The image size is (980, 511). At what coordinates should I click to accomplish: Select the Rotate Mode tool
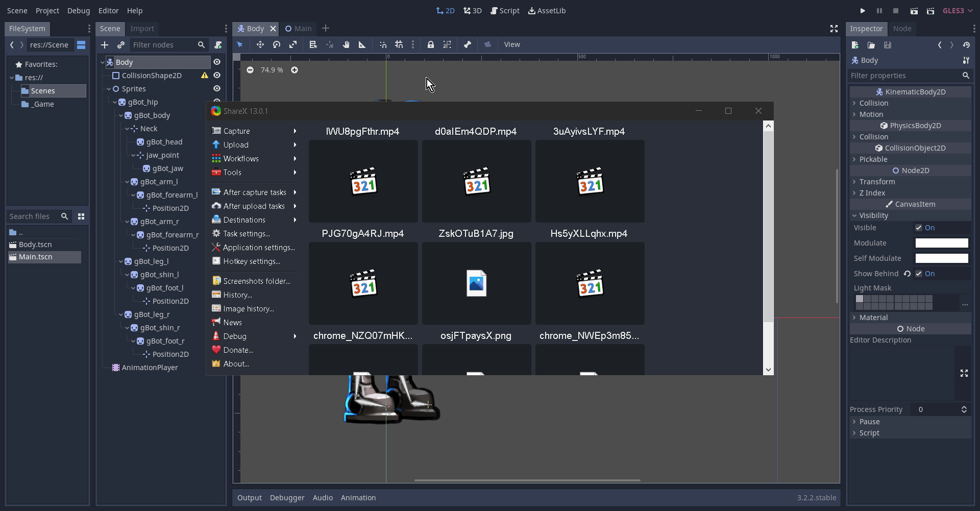click(x=277, y=45)
